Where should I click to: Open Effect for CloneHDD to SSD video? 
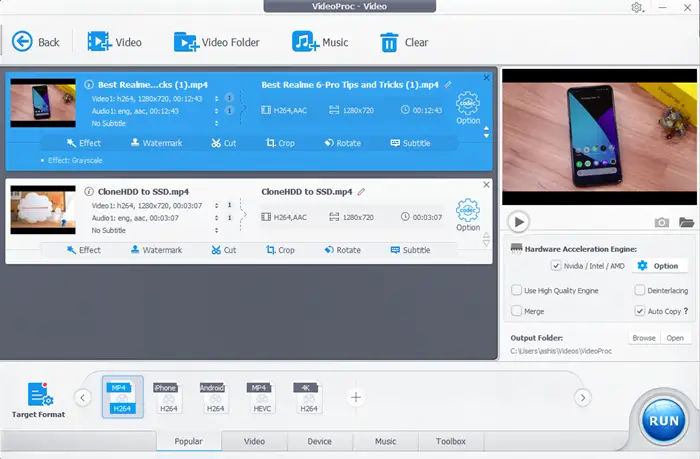(83, 250)
